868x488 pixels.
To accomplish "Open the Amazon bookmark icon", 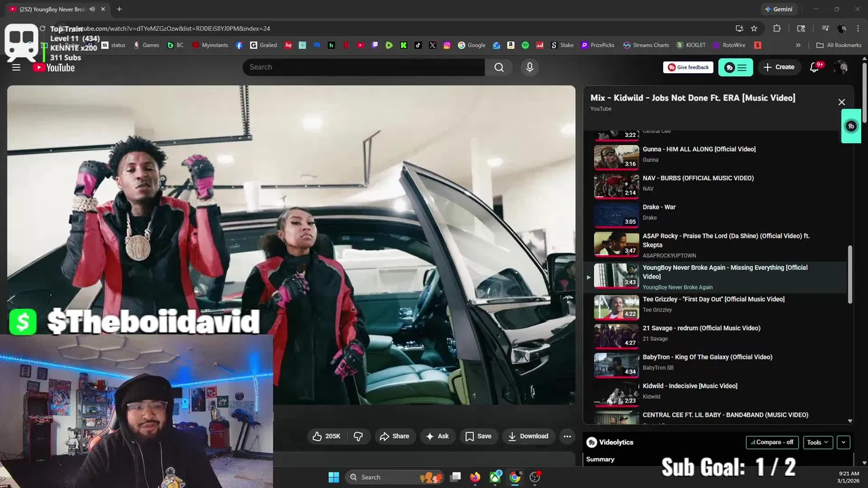I will [x=511, y=45].
